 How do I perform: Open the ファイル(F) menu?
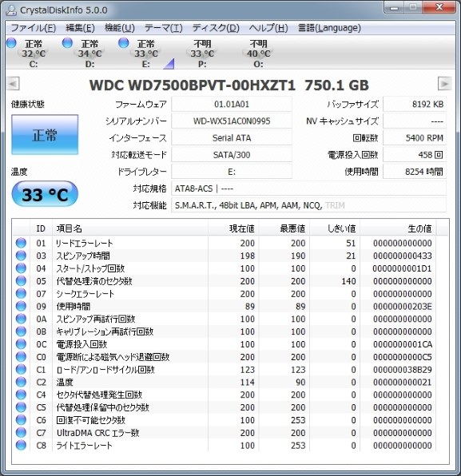click(34, 28)
